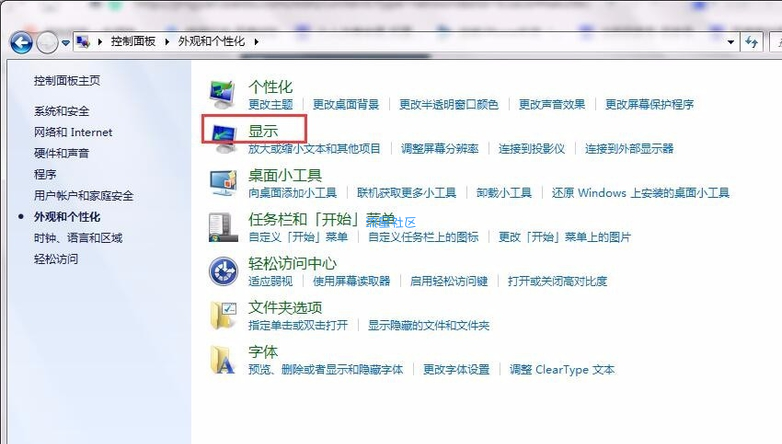
Task: Click 连接到投影仪 link
Action: coord(532,148)
